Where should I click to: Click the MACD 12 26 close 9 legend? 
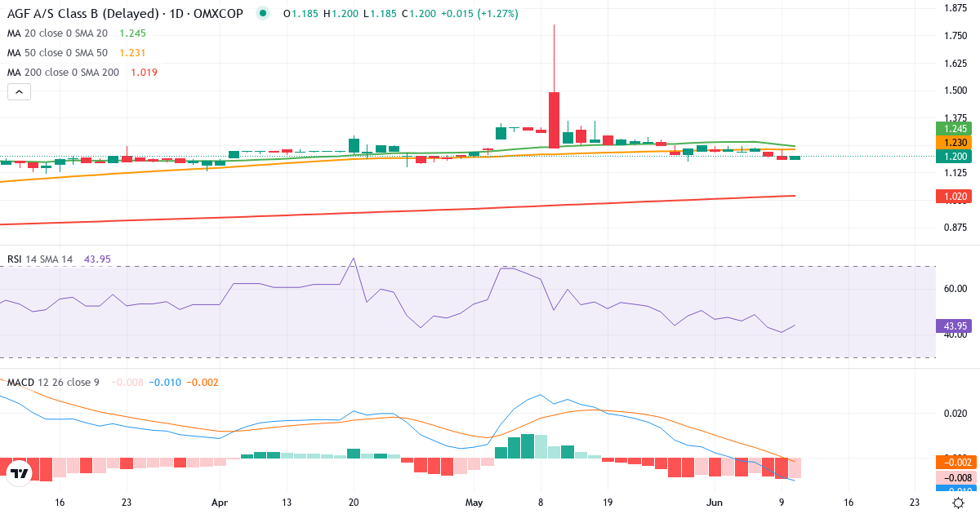pos(53,382)
